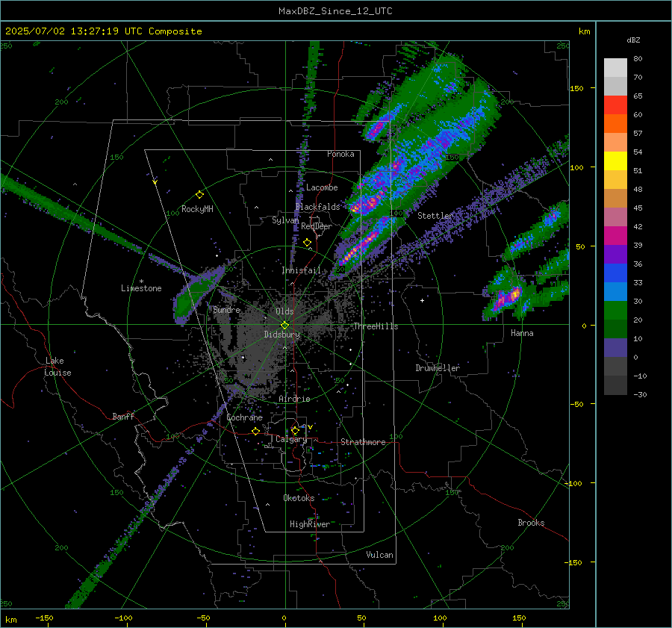The height and width of the screenshot is (628, 672).
Task: Select the lightest gray swatch atop the legend
Action: (615, 68)
